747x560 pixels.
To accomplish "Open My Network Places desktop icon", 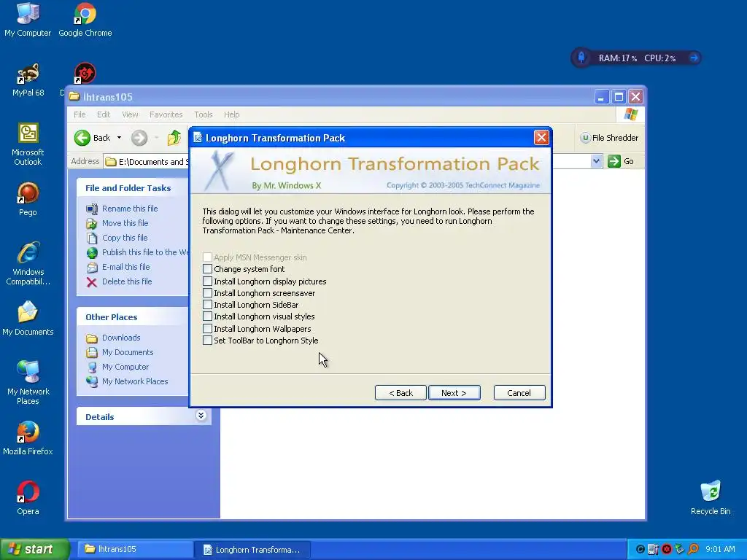I will [x=28, y=383].
